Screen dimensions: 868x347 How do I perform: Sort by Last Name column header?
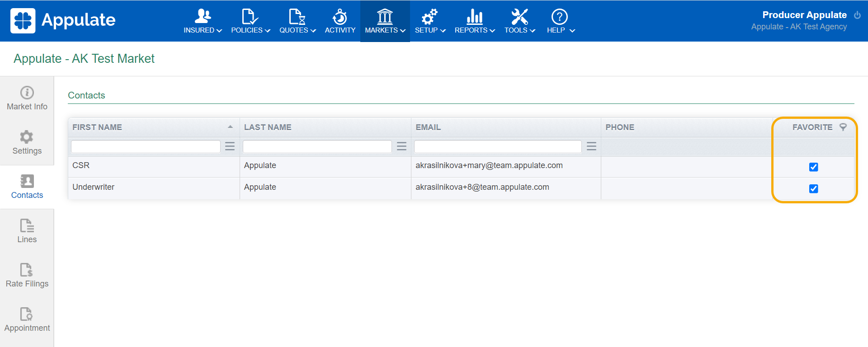tap(268, 127)
